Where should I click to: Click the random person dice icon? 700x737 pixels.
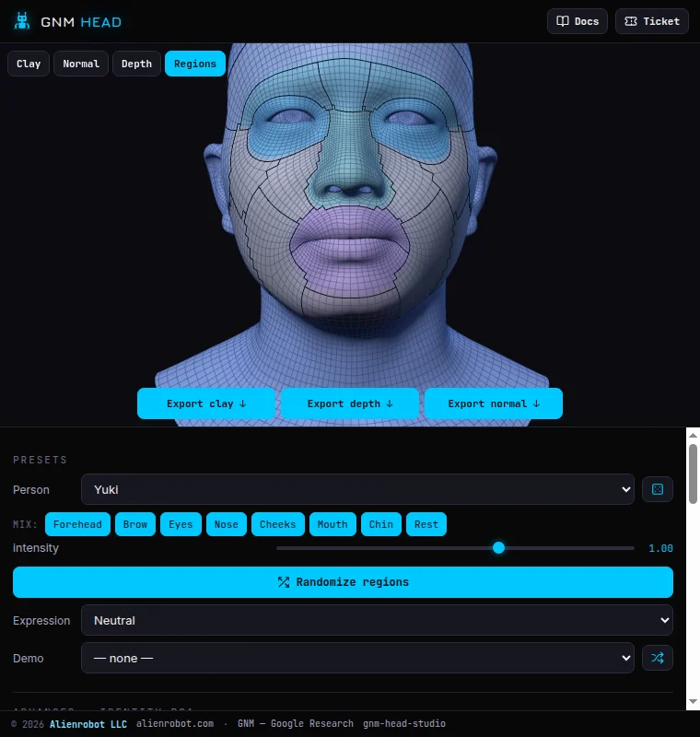point(658,489)
